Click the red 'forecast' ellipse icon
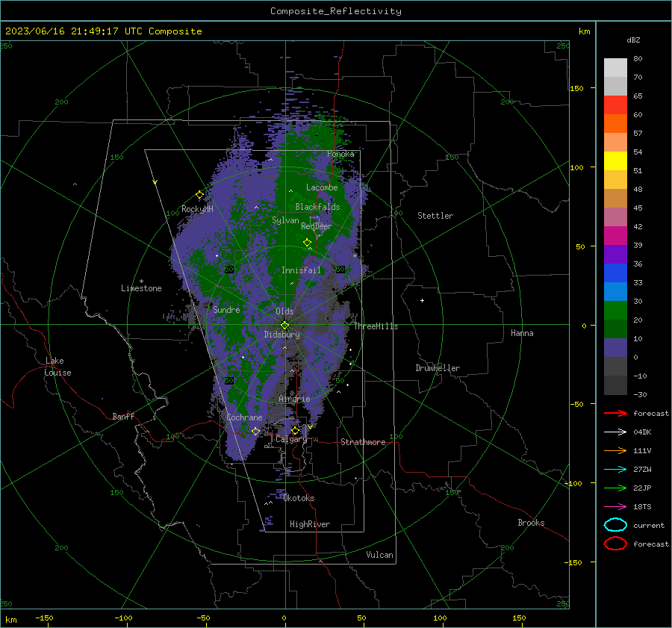672x628 pixels. (x=615, y=544)
